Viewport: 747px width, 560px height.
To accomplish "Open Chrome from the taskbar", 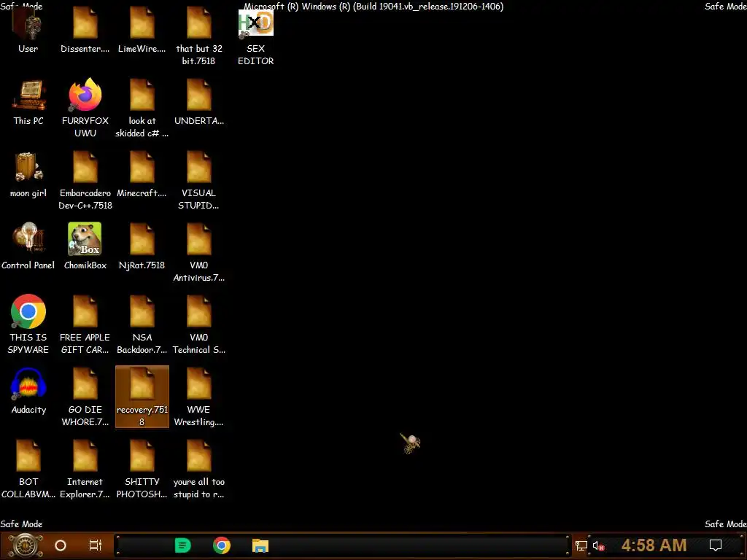I will pos(222,545).
